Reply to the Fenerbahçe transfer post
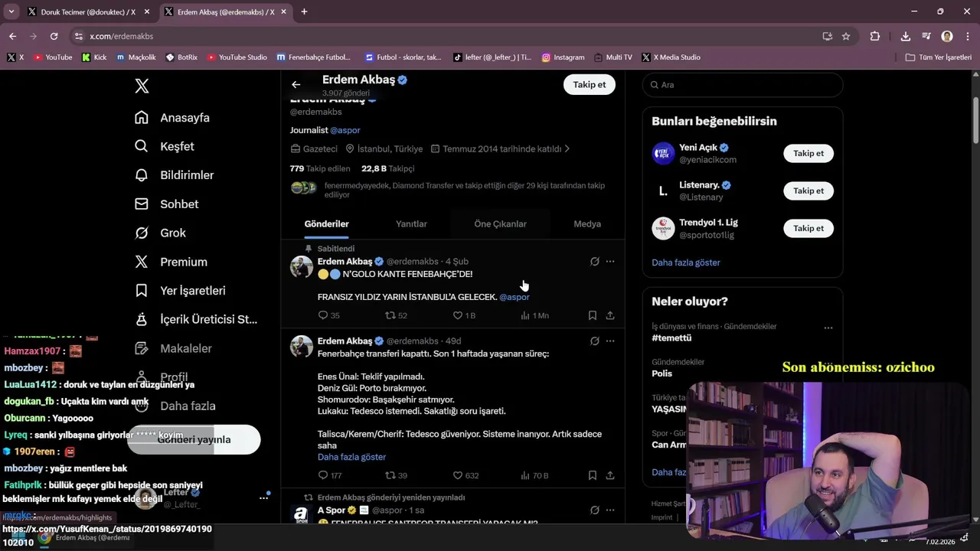Viewport: 980px width, 551px height. [x=330, y=475]
